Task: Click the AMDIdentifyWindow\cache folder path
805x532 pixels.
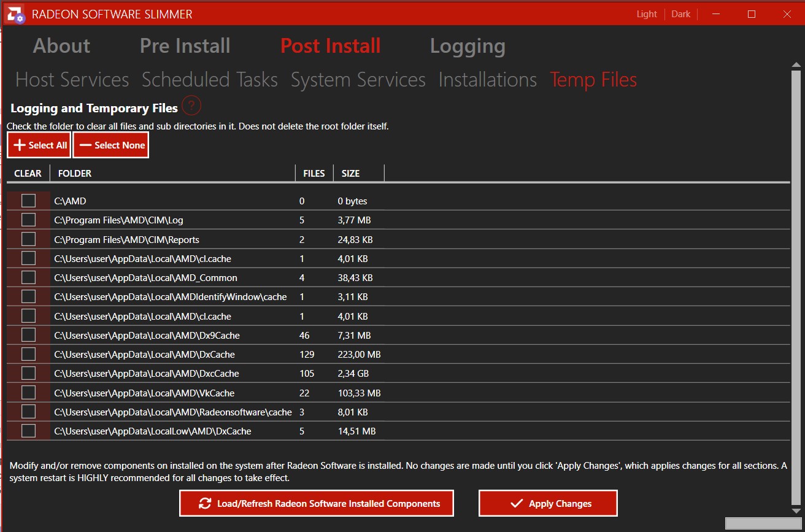Action: tap(171, 297)
